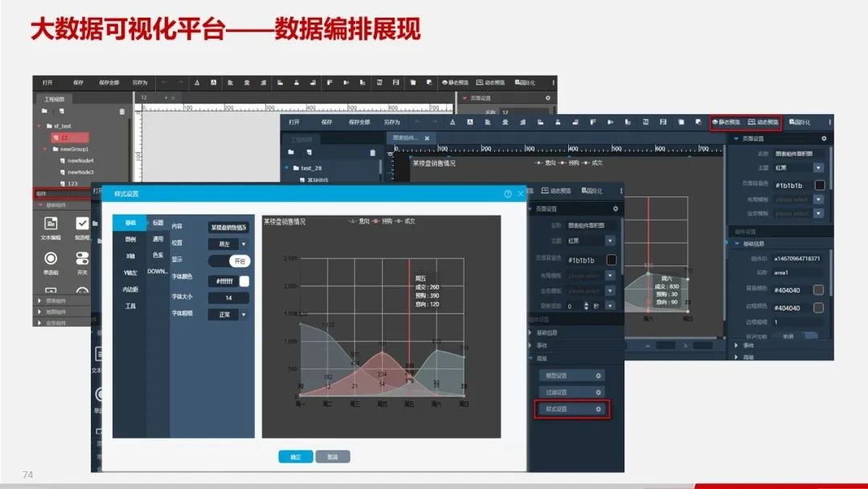Click 页面设置 gear icon in back-left grey window
This screenshot has height=489, width=868.
(x=548, y=98)
